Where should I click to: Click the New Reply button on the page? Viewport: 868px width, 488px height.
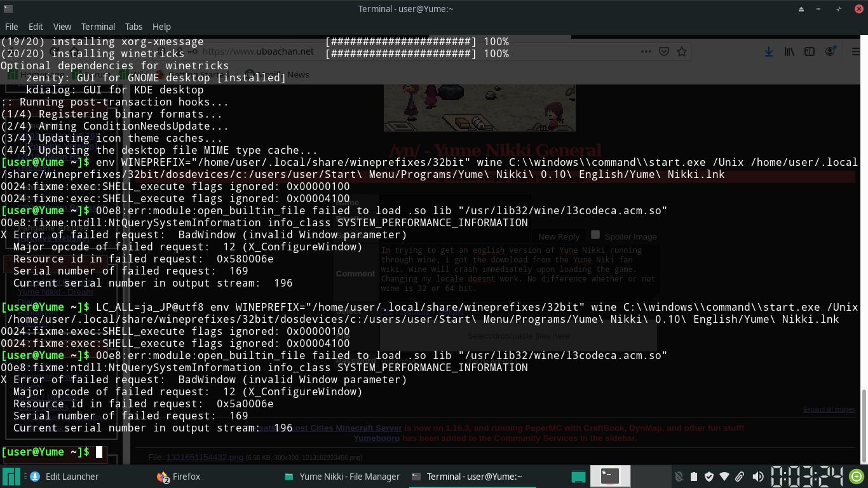(x=559, y=236)
